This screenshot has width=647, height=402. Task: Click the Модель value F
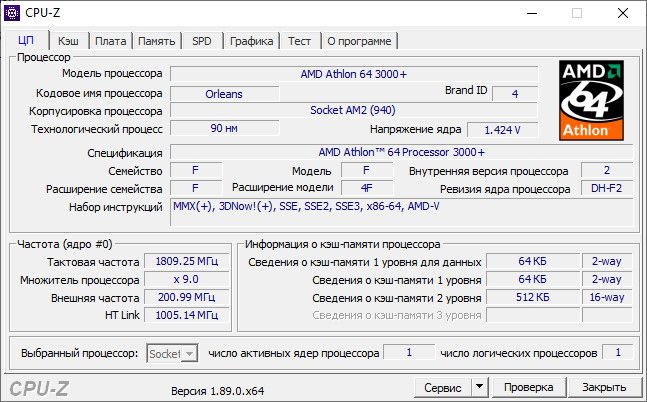point(366,170)
